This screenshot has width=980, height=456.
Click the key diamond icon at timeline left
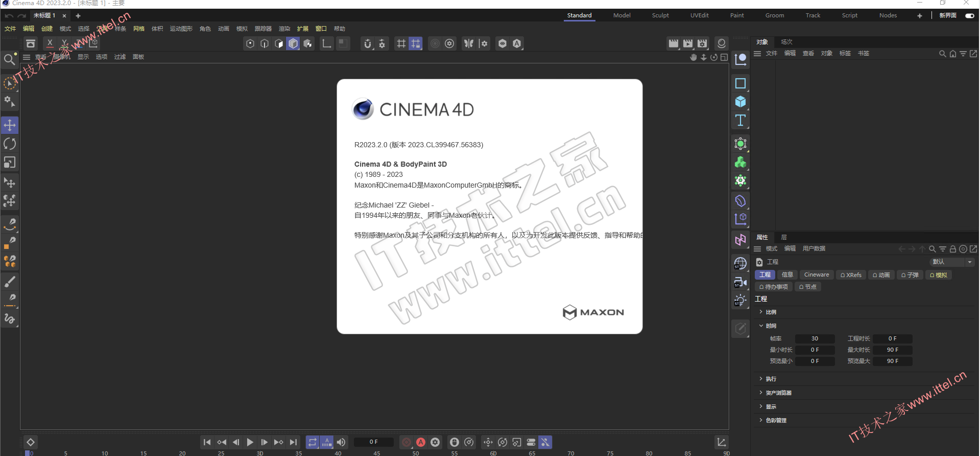[31, 442]
